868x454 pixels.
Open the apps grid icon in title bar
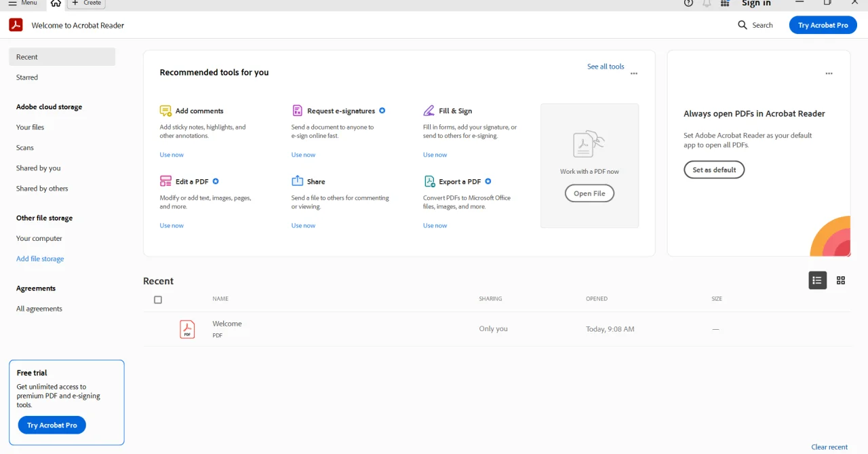tap(725, 3)
